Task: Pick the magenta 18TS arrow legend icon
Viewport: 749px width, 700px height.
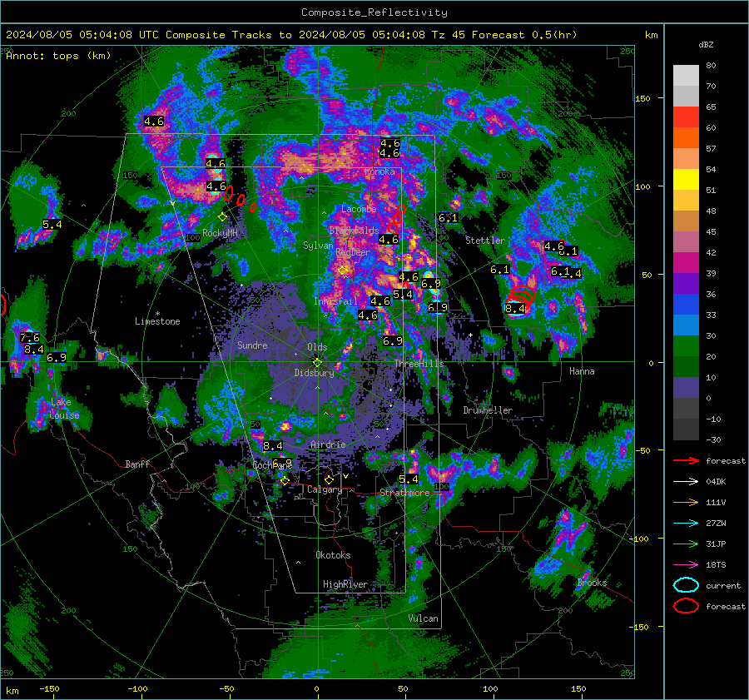Action: (x=686, y=565)
